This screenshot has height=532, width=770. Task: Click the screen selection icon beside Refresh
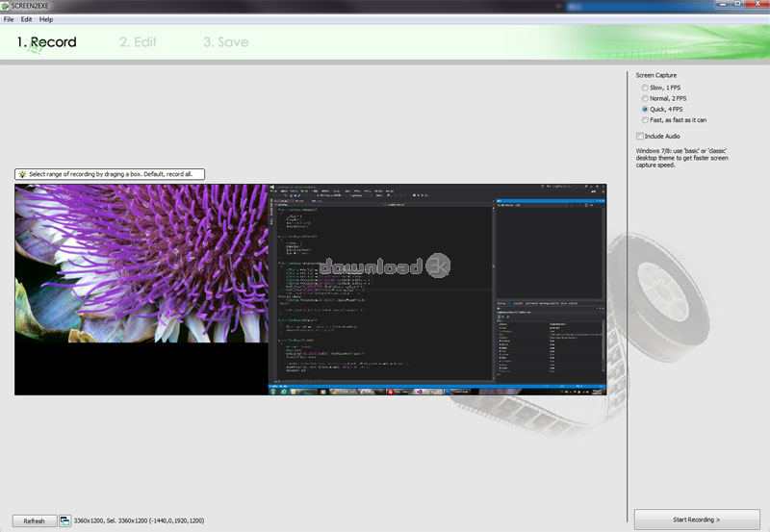[64, 520]
